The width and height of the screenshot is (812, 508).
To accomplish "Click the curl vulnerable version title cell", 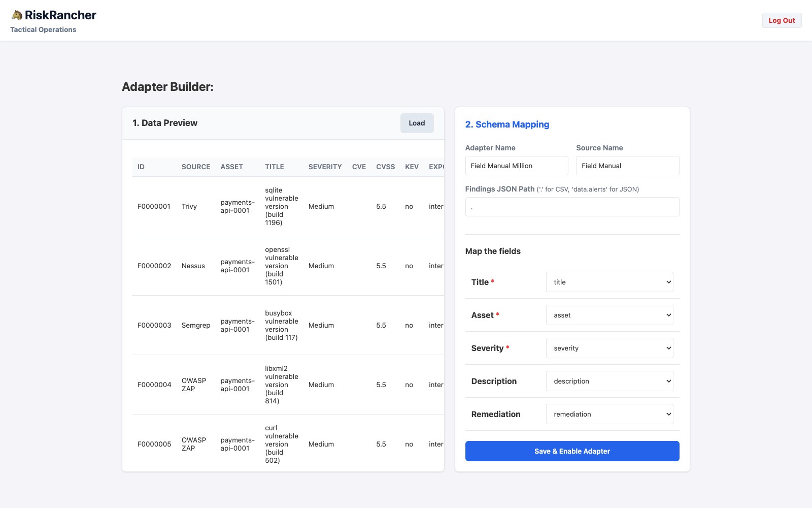I will [282, 444].
